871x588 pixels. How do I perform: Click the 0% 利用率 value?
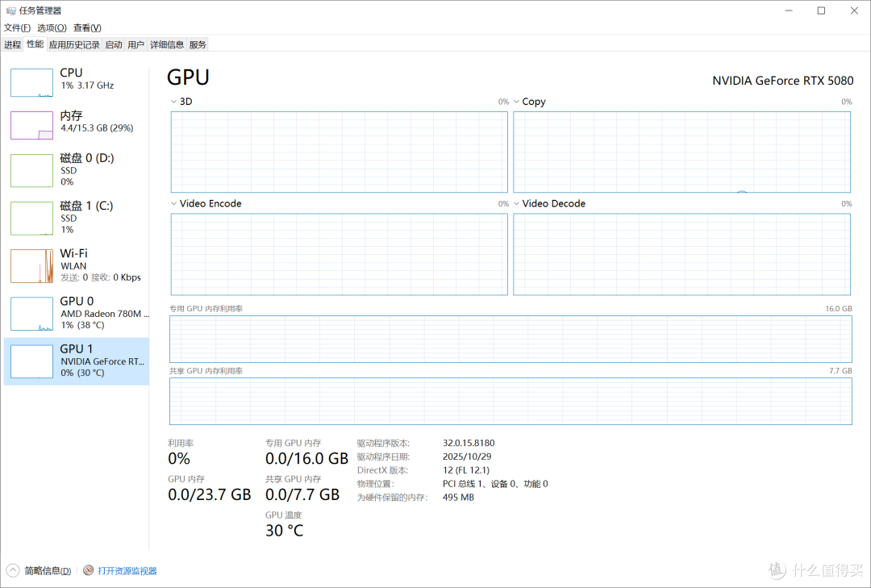[179, 459]
